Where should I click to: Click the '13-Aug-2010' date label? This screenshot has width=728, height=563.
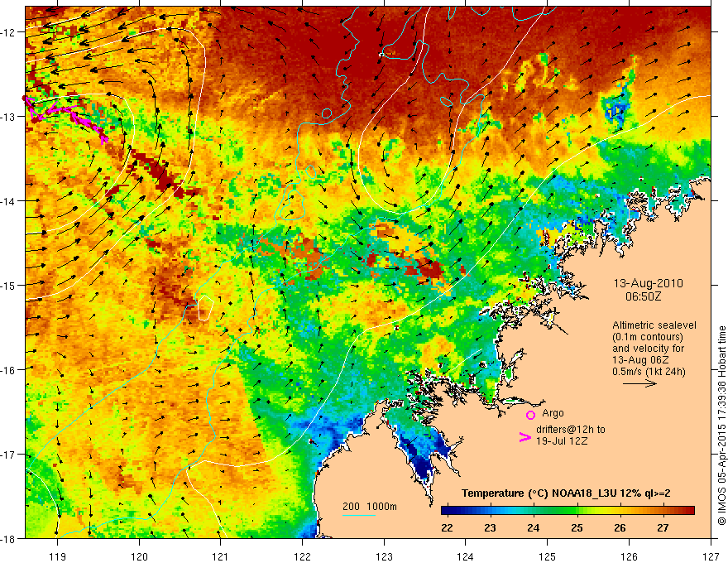(648, 283)
